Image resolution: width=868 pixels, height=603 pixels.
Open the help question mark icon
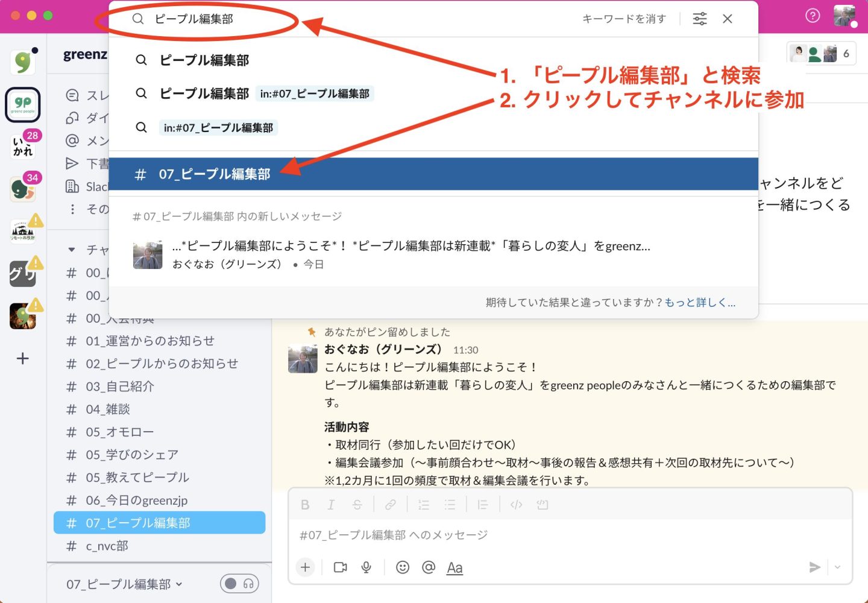click(x=813, y=16)
